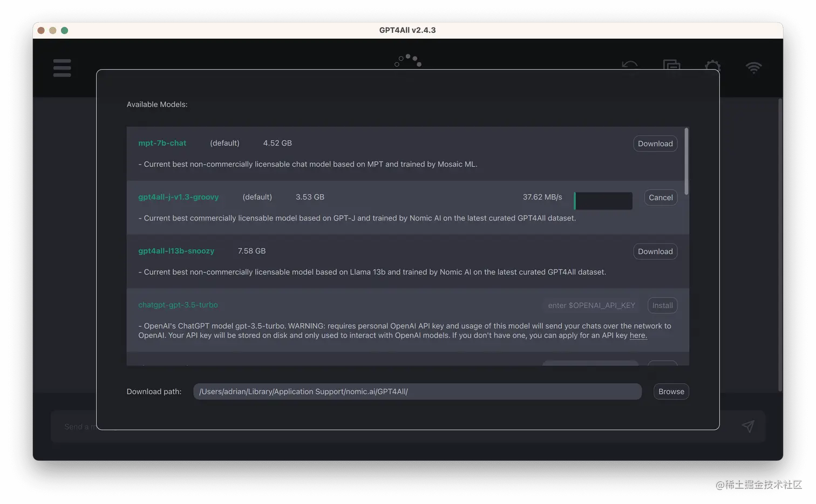Click the main window vertical scrollbar
The image size is (816, 504).
coord(780,244)
